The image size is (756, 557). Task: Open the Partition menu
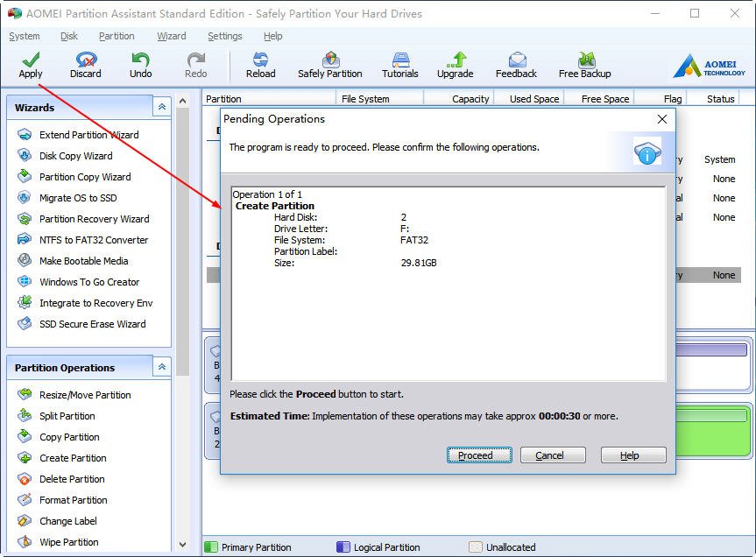pos(117,36)
